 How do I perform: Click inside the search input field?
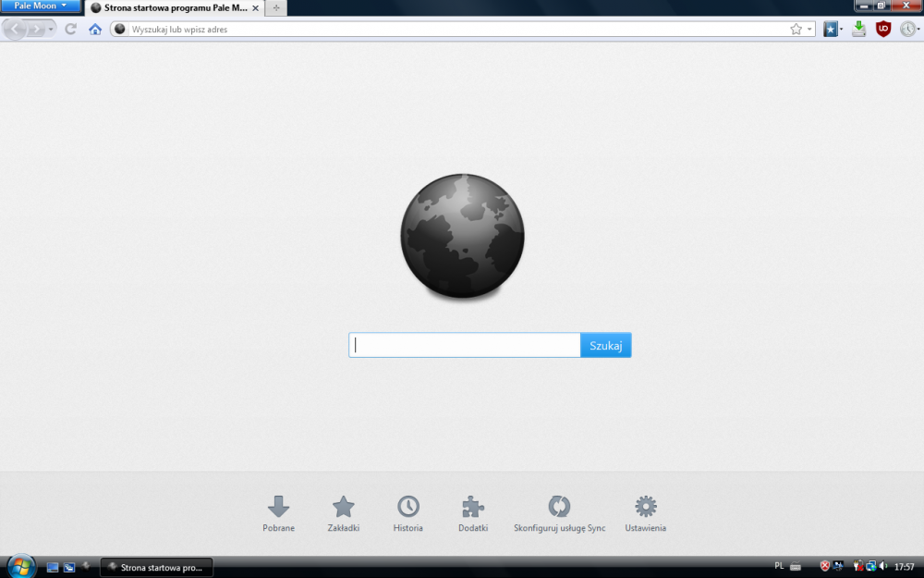point(464,344)
